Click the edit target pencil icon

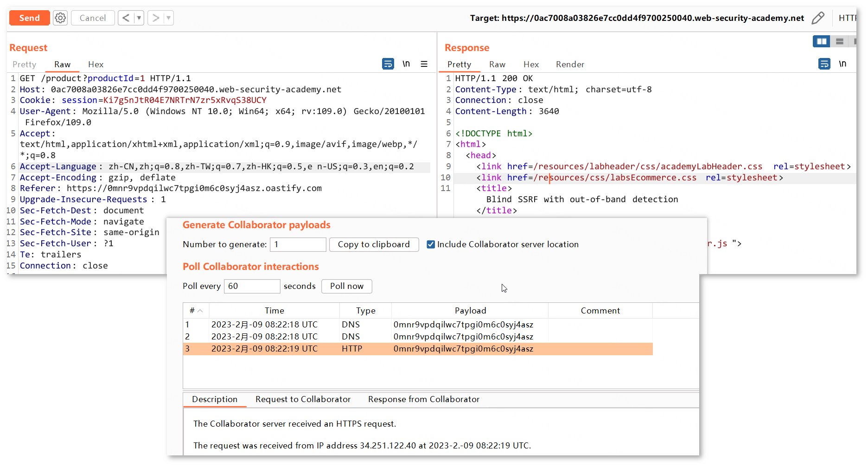(x=818, y=18)
